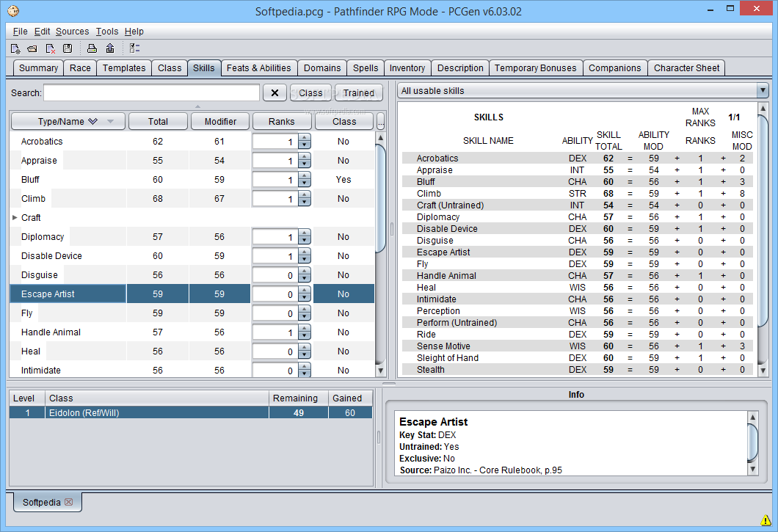This screenshot has height=532, width=778.
Task: Open the Help menu
Action: (x=134, y=32)
